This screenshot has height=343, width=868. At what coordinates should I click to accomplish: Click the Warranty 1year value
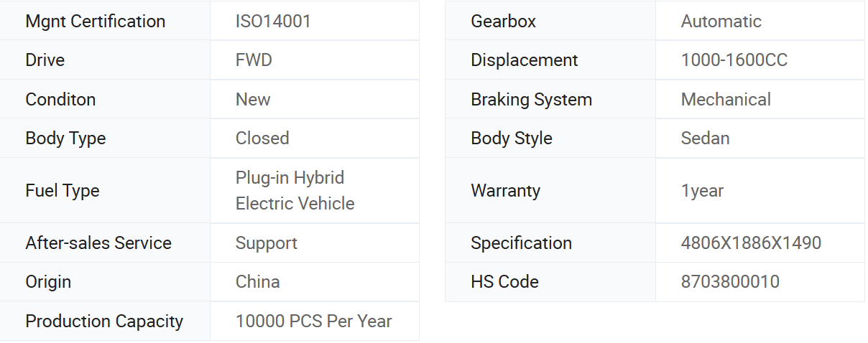(x=702, y=190)
